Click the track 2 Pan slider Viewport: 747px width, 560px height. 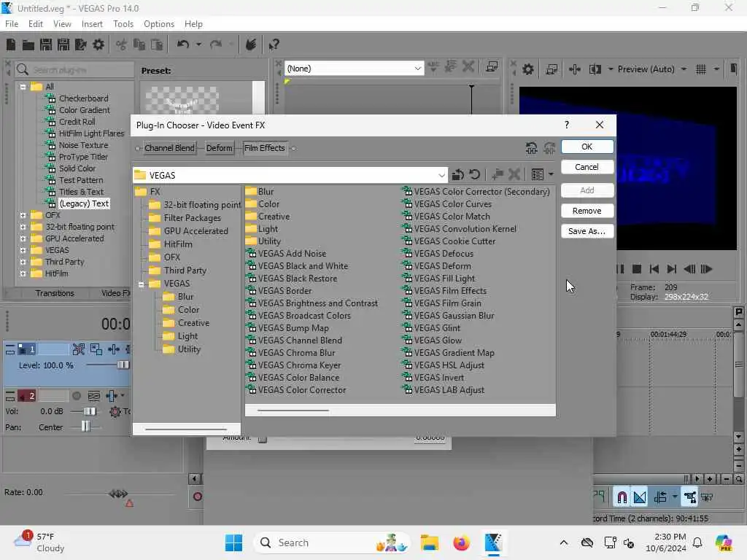[x=85, y=427]
